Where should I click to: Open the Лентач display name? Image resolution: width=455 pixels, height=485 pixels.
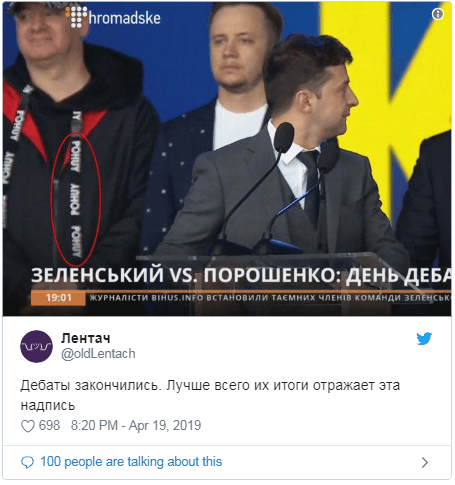(x=85, y=338)
